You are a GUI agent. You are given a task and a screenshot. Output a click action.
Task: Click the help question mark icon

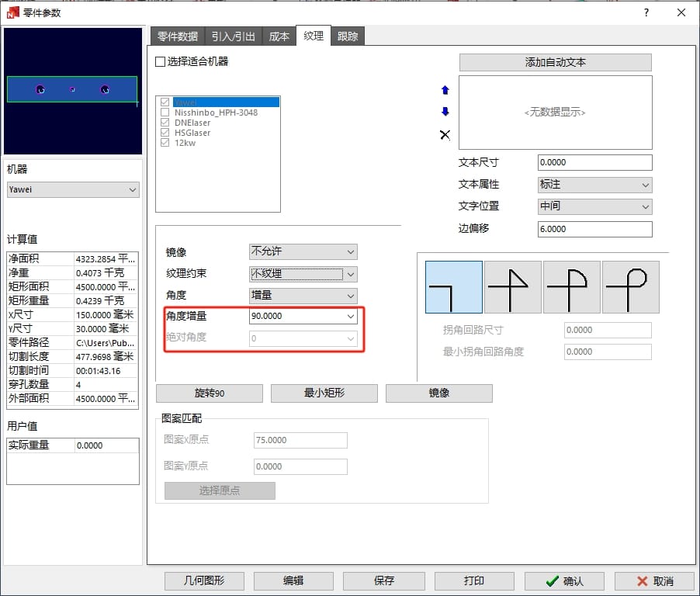646,12
